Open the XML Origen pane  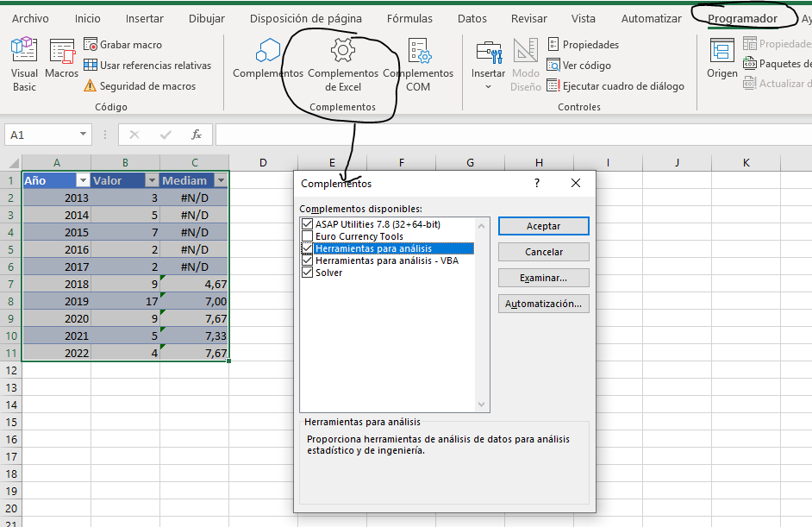[x=721, y=58]
